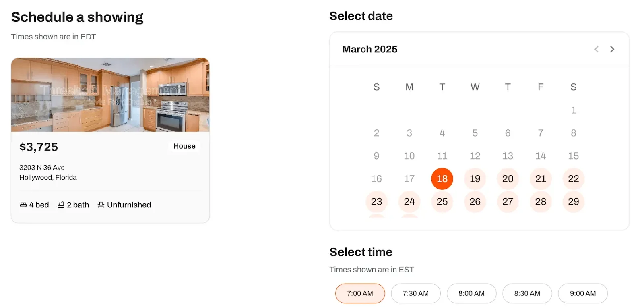
Task: Click the bathtub icon beside 2 bath
Action: [x=61, y=205]
